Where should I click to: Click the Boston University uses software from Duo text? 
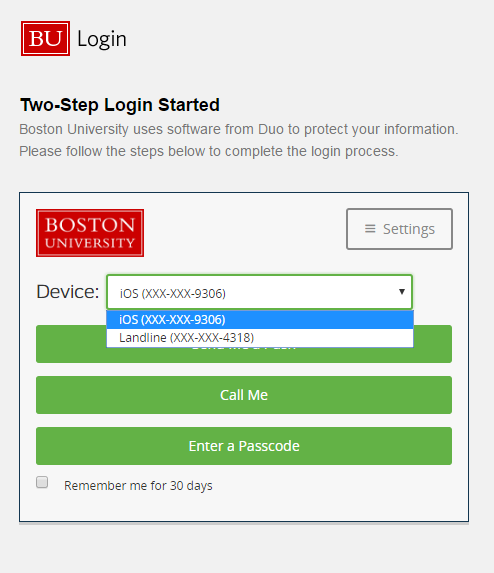coord(239,129)
